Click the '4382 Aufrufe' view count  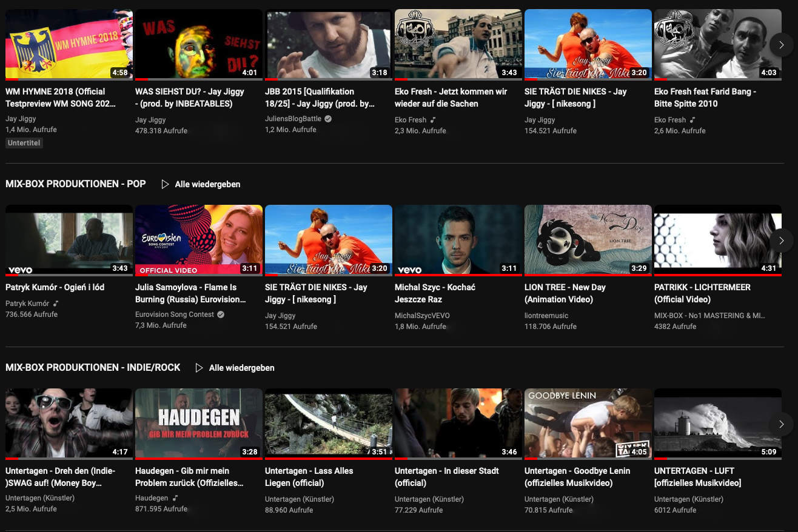tap(676, 327)
